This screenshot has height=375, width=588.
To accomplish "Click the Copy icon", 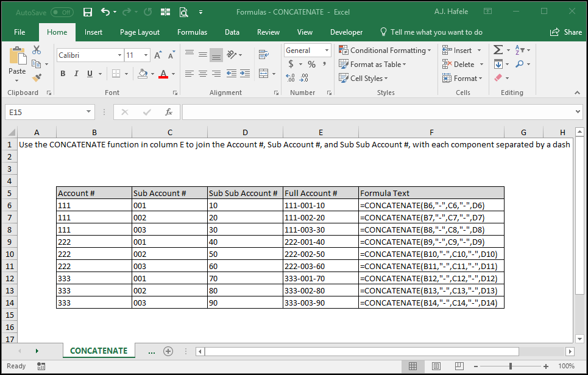I will [37, 64].
